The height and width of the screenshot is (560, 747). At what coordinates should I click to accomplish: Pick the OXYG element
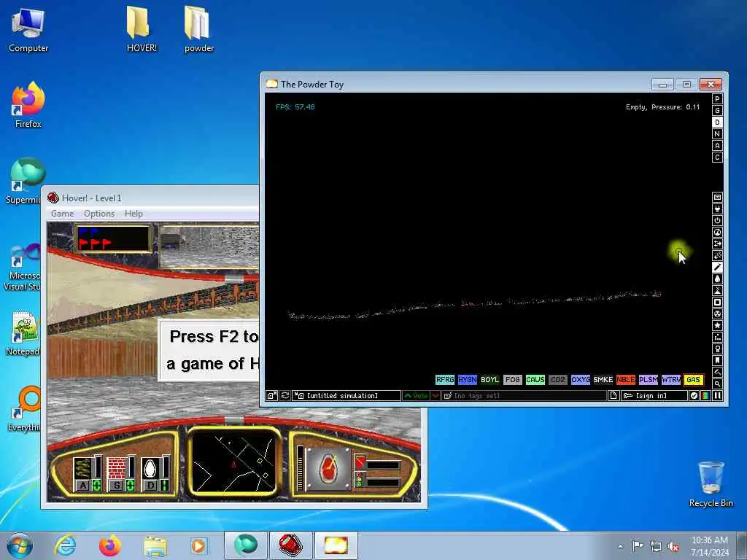[580, 379]
